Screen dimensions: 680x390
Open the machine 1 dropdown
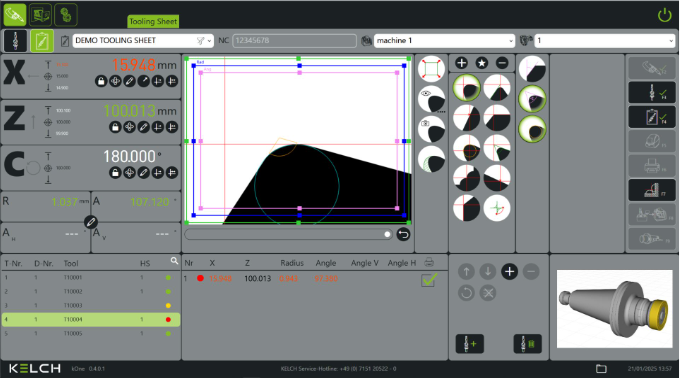[444, 40]
